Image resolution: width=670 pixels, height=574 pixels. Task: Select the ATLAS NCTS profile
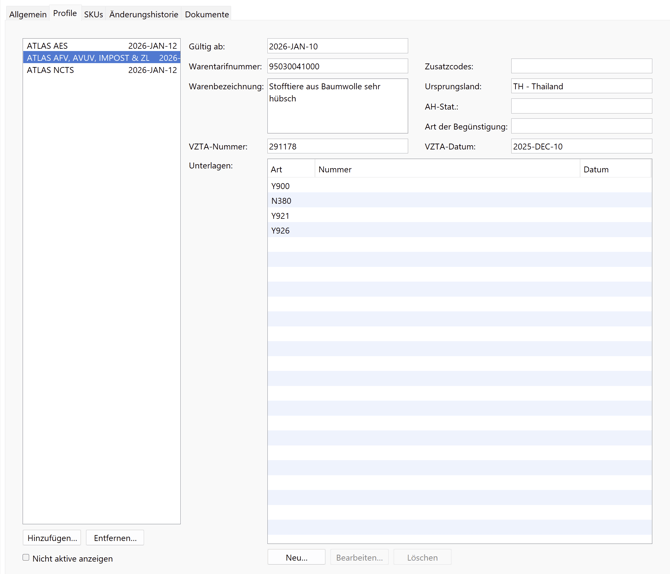click(101, 70)
